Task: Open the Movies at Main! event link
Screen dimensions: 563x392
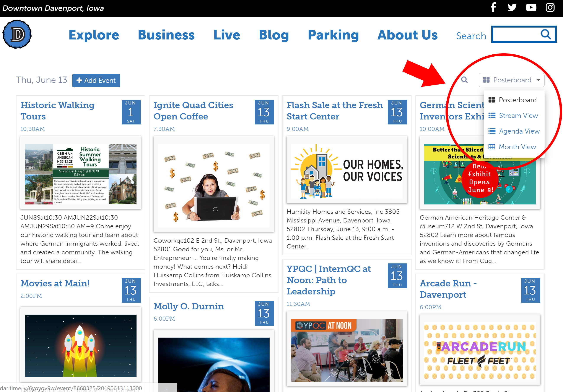Action: click(x=55, y=283)
